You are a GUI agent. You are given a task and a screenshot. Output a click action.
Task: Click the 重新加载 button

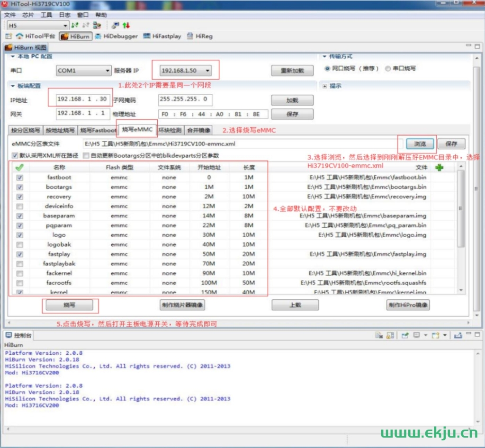pyautogui.click(x=292, y=71)
